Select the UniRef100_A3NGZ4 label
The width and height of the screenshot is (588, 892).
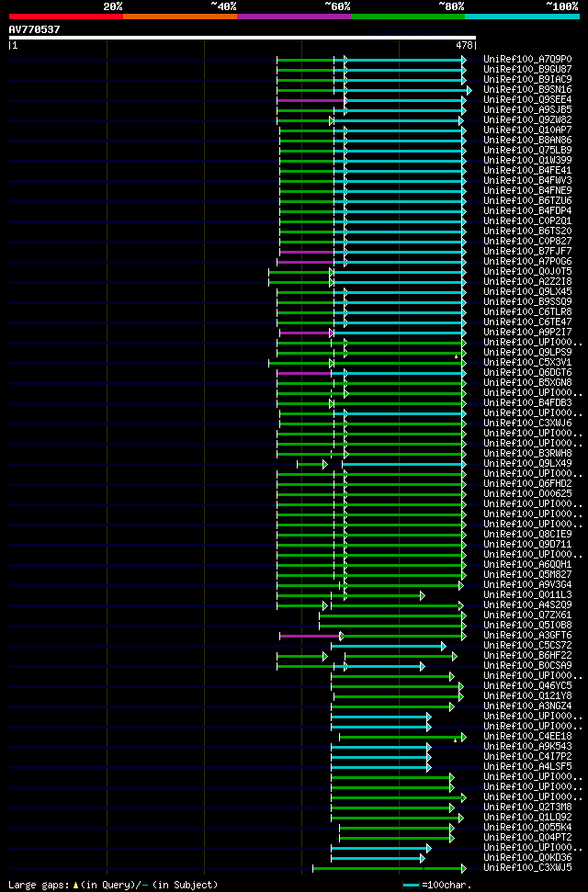(527, 706)
